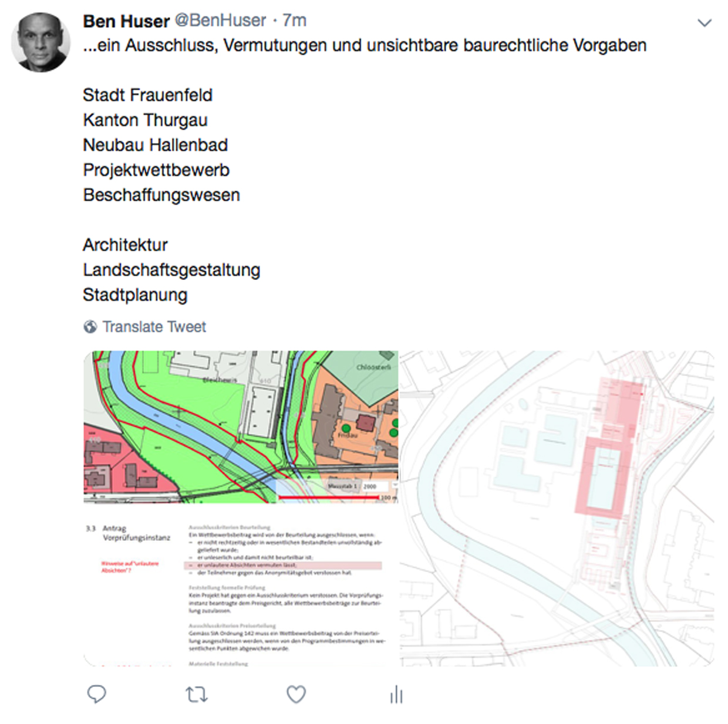Viewport: 728px width, 724px height.
Task: Click the globe icon beside Translate Tweet
Action: [90, 327]
